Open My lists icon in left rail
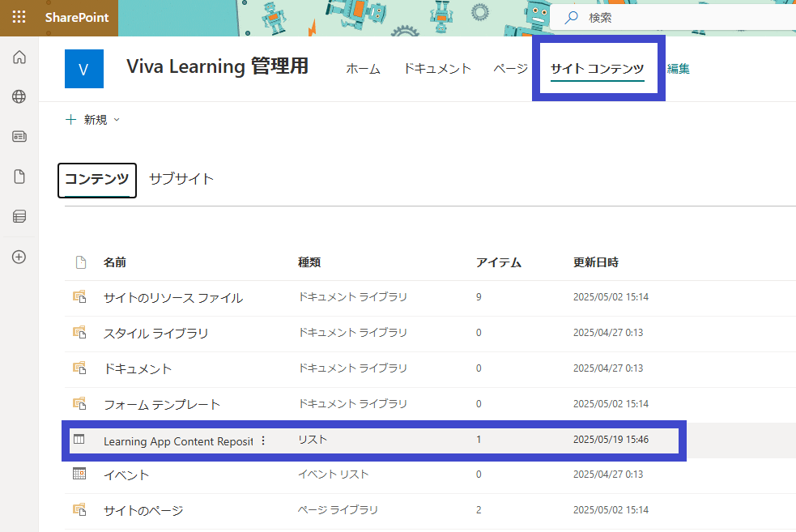This screenshot has height=532, width=796. click(x=19, y=217)
